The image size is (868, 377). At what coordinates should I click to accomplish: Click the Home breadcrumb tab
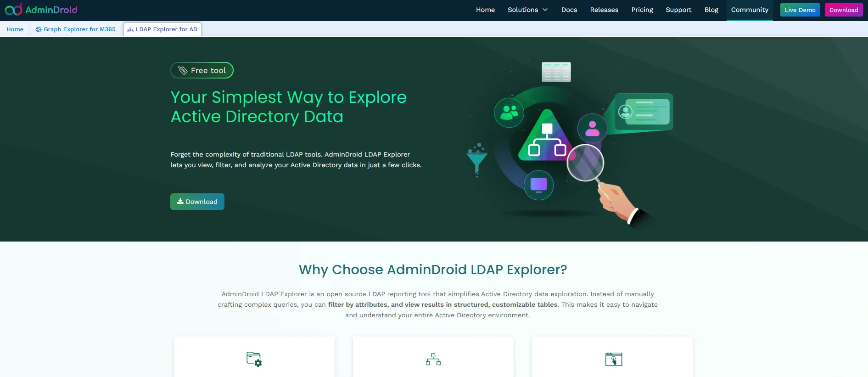click(x=15, y=29)
